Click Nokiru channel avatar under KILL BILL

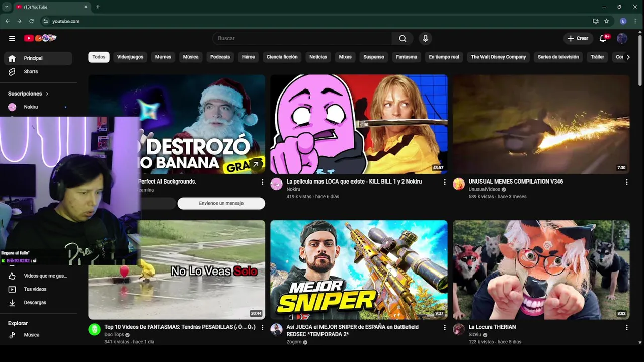(x=276, y=184)
